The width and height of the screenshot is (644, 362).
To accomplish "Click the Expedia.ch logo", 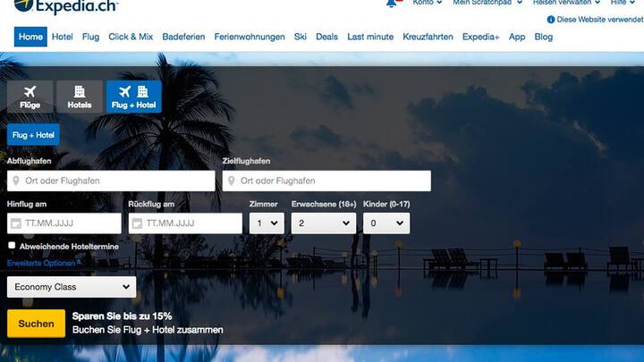I will pyautogui.click(x=66, y=6).
